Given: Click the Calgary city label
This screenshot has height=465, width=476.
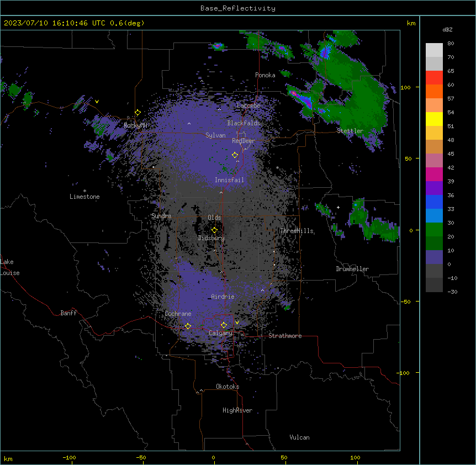Looking at the screenshot, I should coord(220,333).
